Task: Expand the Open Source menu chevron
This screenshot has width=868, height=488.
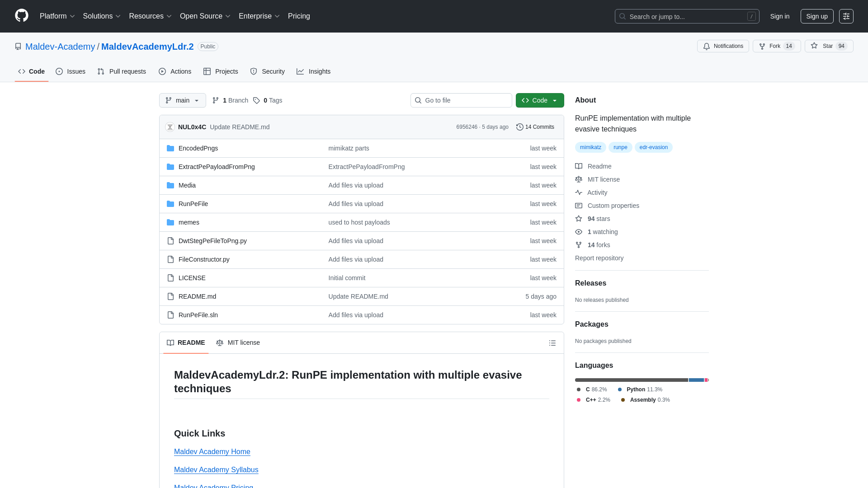Action: click(228, 16)
